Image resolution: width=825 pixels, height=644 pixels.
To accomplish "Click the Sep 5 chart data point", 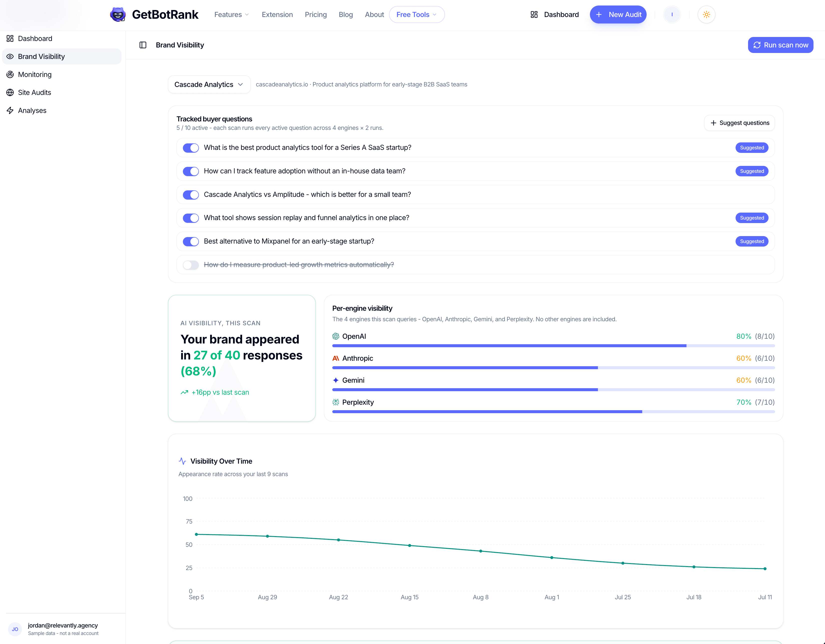I will click(196, 535).
